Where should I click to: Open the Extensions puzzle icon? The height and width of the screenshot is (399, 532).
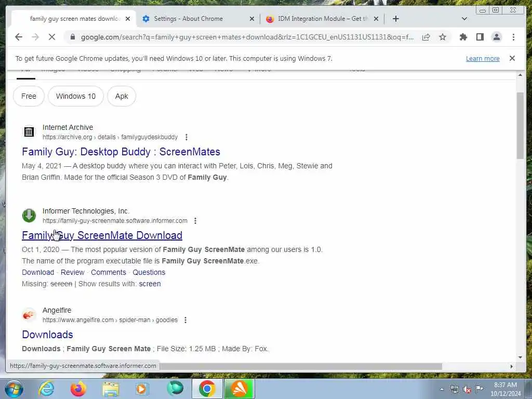pos(463,37)
